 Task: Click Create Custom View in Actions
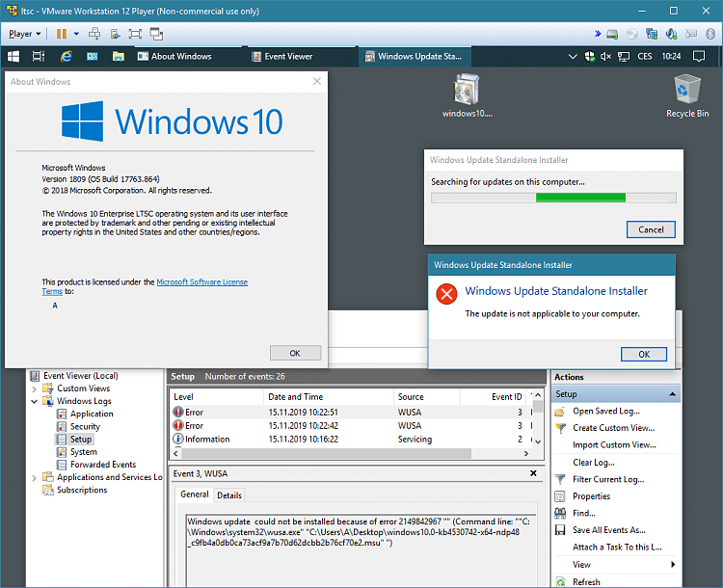pos(613,428)
